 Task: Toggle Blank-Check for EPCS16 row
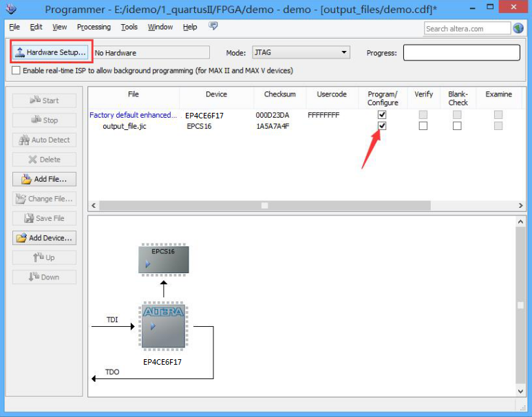[457, 126]
